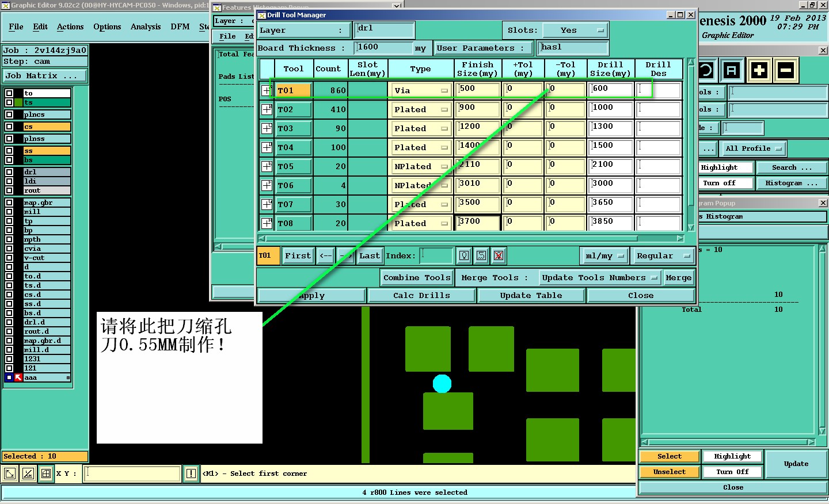Click the Index input field

click(x=436, y=255)
